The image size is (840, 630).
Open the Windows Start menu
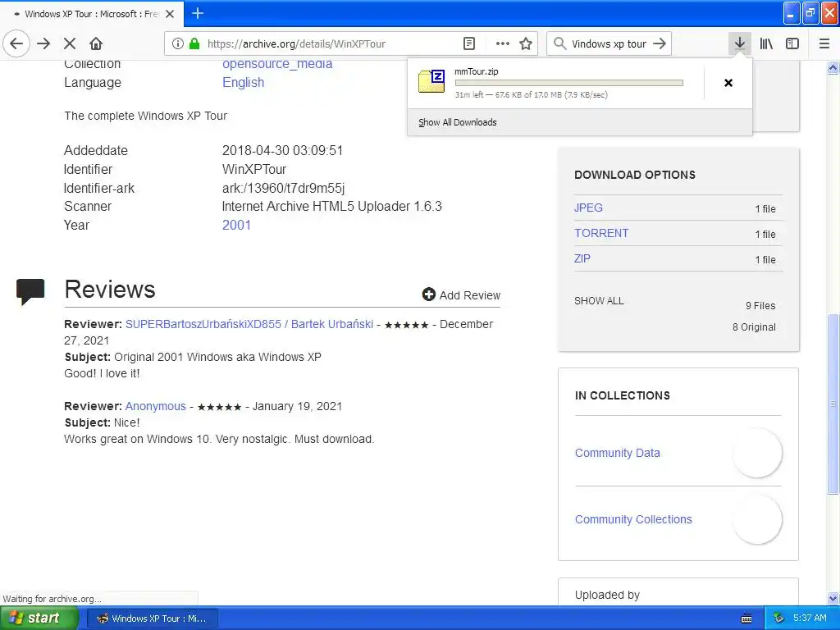pos(39,619)
